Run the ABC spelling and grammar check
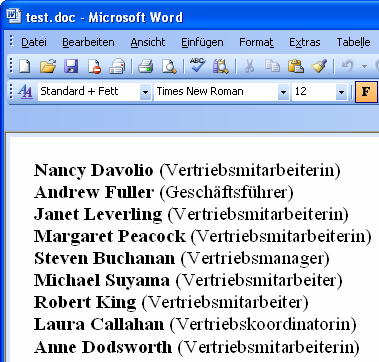Image resolution: width=379 pixels, height=362 pixels. point(197,65)
